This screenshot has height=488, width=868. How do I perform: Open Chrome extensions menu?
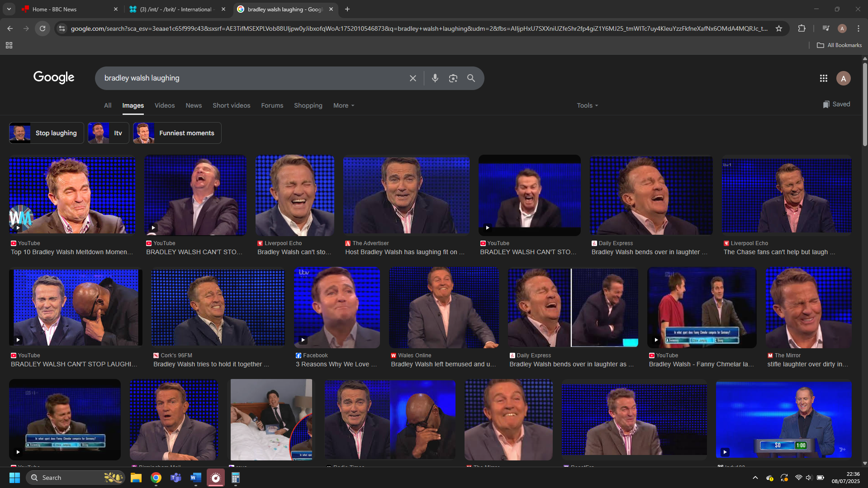point(802,28)
